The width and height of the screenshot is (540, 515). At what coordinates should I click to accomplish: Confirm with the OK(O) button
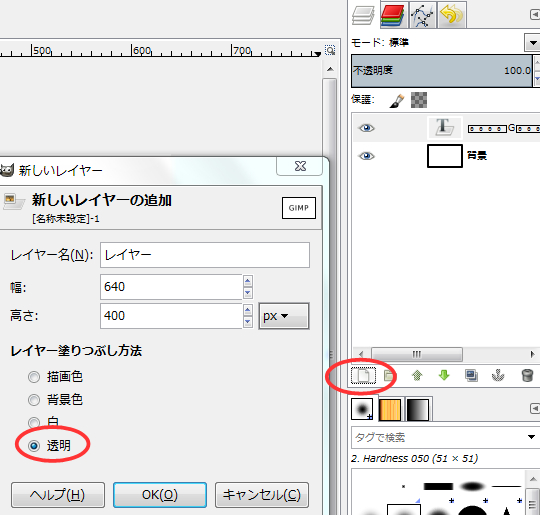(160, 495)
